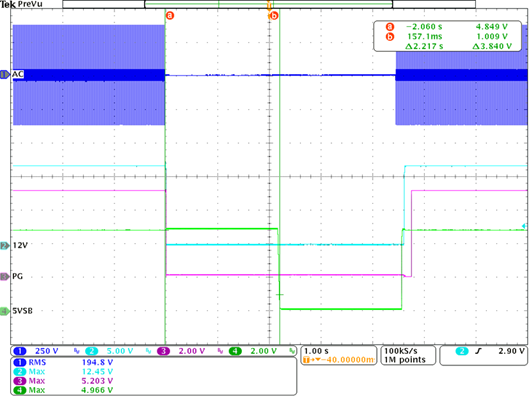Click channel 2 badge showing 5.00 V
Viewport: 529px width, 396px height.
click(91, 351)
